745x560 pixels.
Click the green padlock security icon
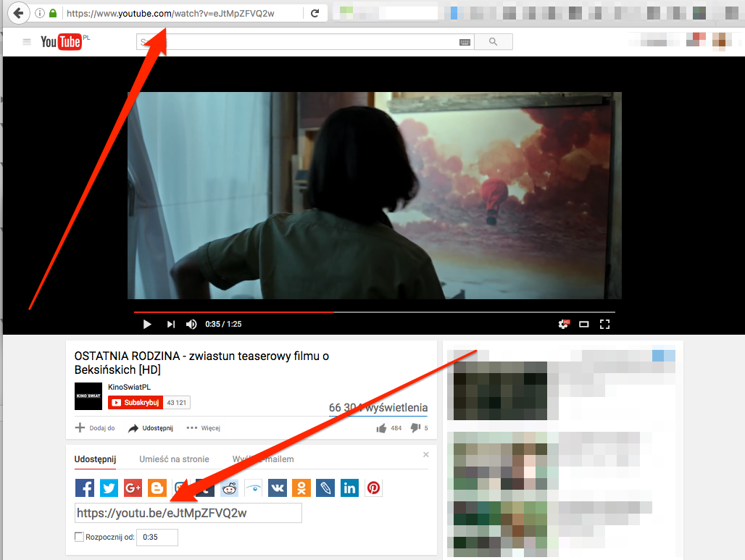(53, 13)
